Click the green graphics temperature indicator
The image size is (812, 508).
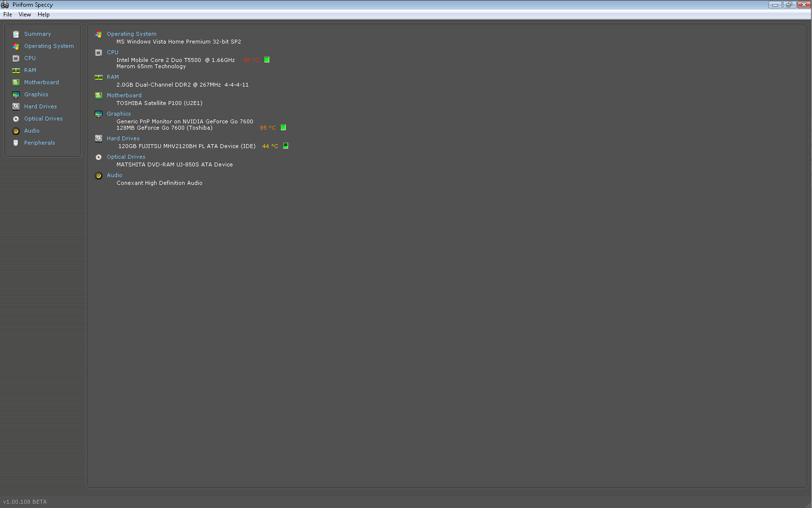pos(283,127)
